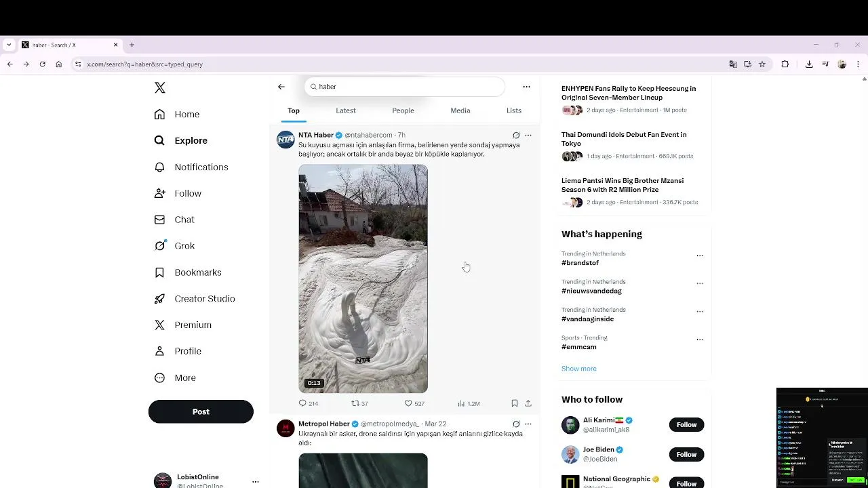The image size is (868, 488).
Task: Open three-dot menu on Metropol Haber post
Action: click(528, 424)
